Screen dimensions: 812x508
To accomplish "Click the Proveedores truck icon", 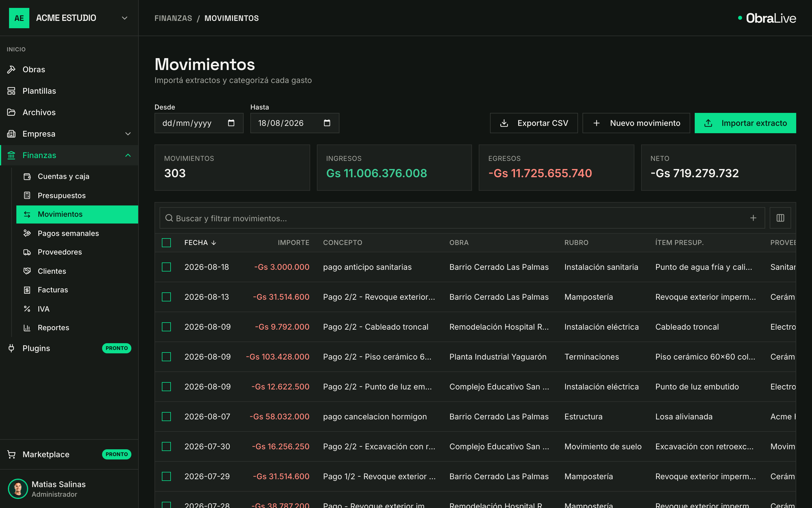I will pyautogui.click(x=27, y=252).
